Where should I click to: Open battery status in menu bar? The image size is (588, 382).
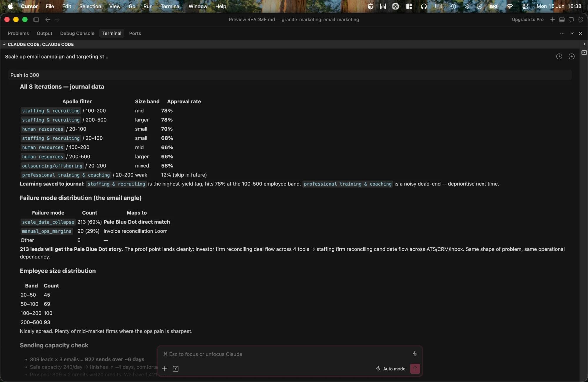494,6
